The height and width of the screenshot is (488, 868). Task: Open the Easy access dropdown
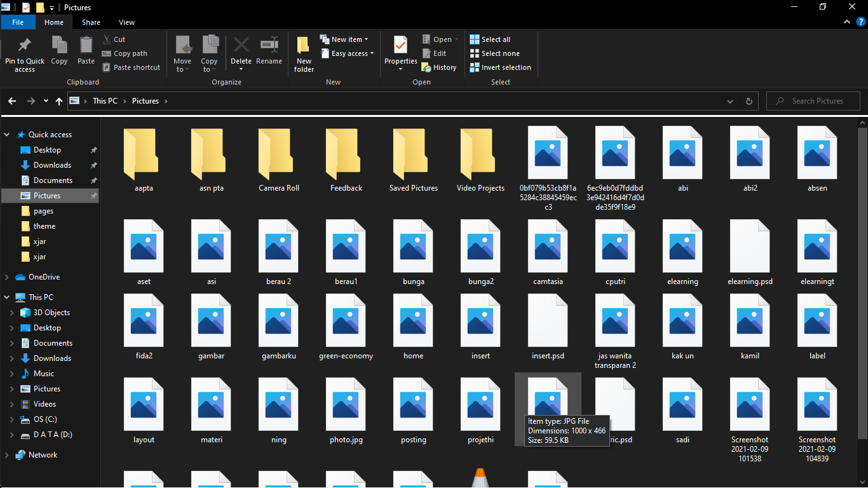click(346, 53)
